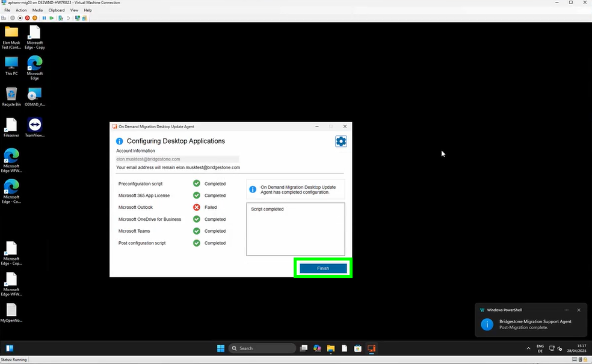Click the green check beside Preconfiguration script
592x364 pixels.
click(197, 184)
